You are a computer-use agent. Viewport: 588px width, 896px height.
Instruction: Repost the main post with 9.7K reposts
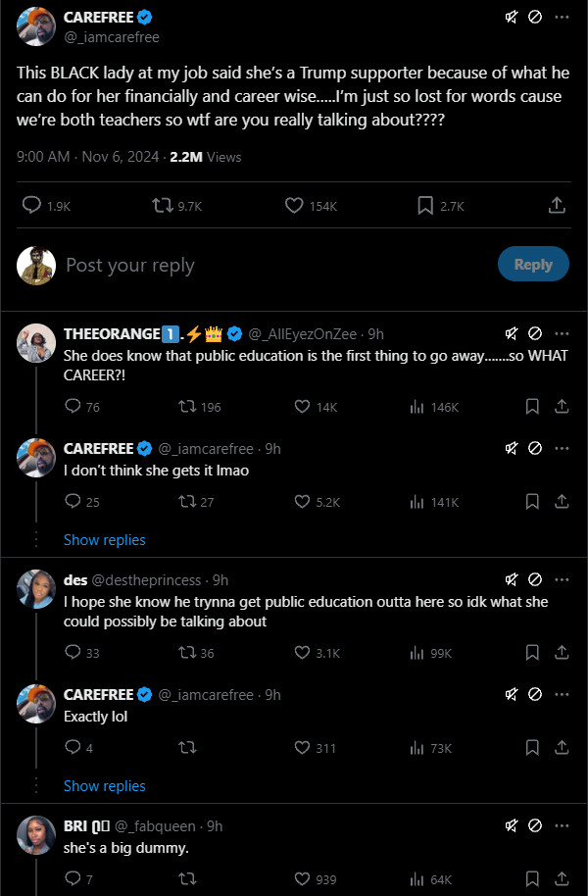[162, 206]
